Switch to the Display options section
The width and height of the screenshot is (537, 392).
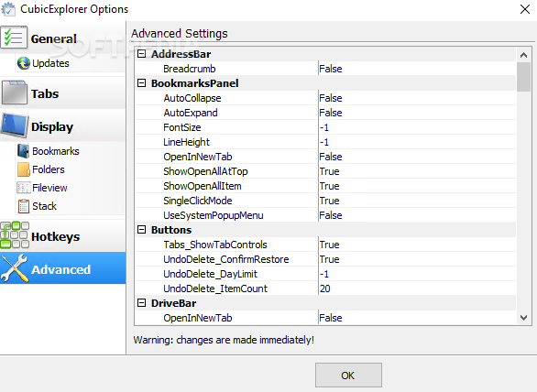click(62, 126)
